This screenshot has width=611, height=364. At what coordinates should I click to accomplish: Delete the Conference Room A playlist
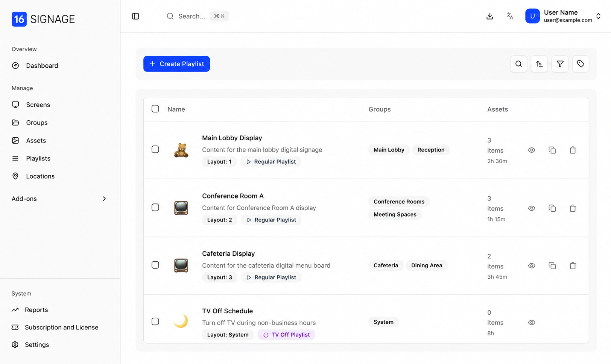click(573, 208)
